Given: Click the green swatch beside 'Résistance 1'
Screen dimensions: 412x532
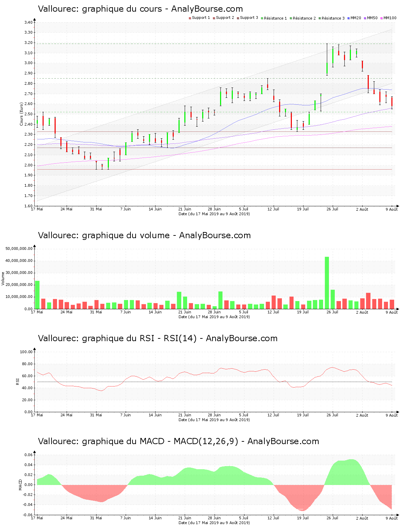Looking at the screenshot, I should pos(262,18).
